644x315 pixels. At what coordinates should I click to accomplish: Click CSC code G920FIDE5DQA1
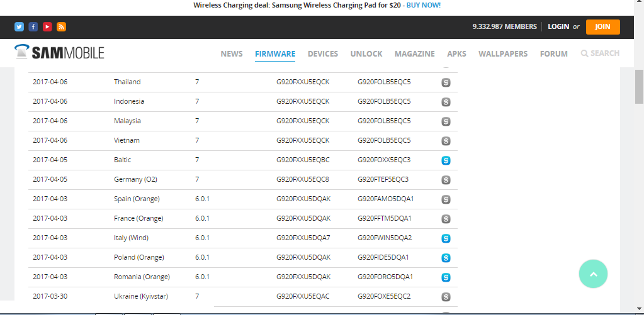[x=383, y=257]
